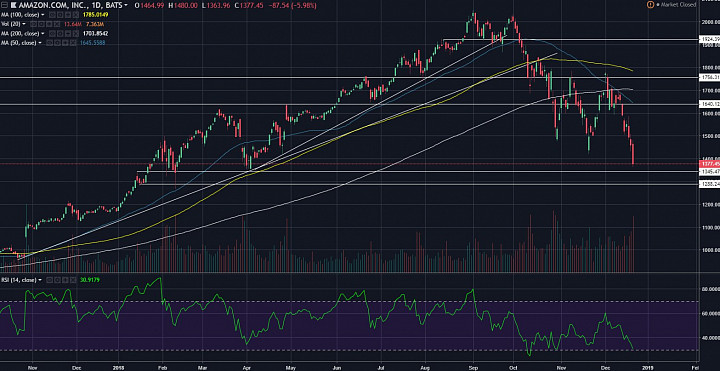Screen dimensions: 720x371
Task: Click the Jun label on the time axis
Action: pyautogui.click(x=337, y=367)
